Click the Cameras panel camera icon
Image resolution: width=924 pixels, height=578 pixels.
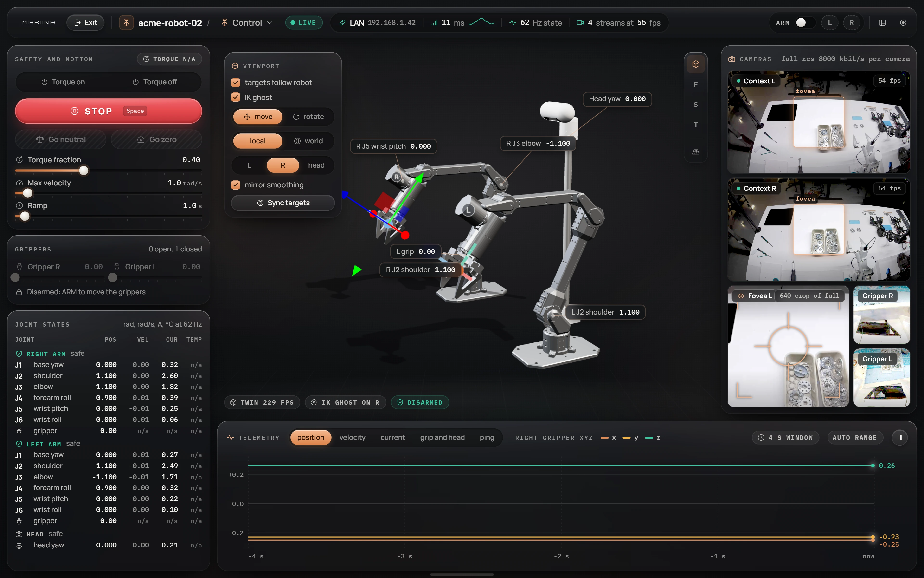(x=731, y=59)
